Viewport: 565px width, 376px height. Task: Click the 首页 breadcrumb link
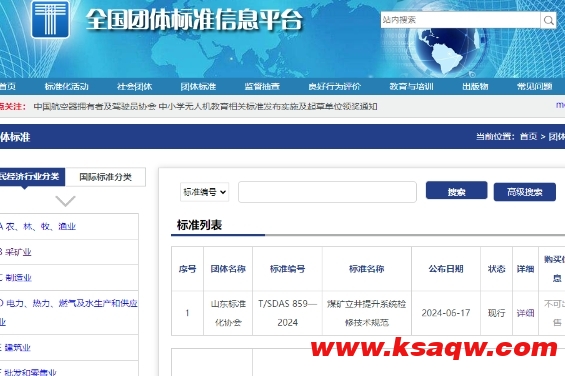click(528, 137)
